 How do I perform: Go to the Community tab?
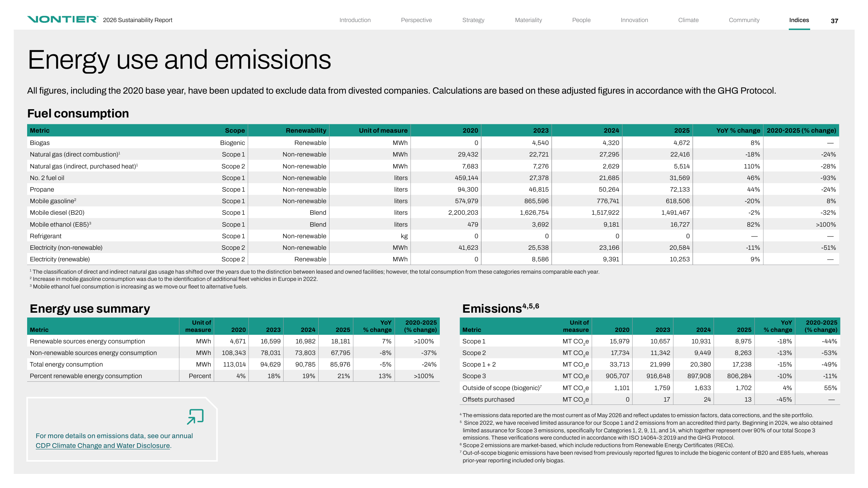(744, 20)
